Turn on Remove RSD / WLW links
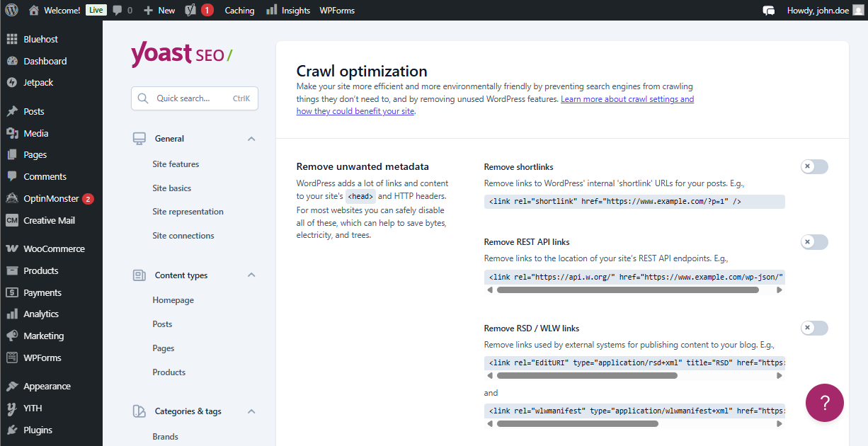868x446 pixels. [813, 328]
